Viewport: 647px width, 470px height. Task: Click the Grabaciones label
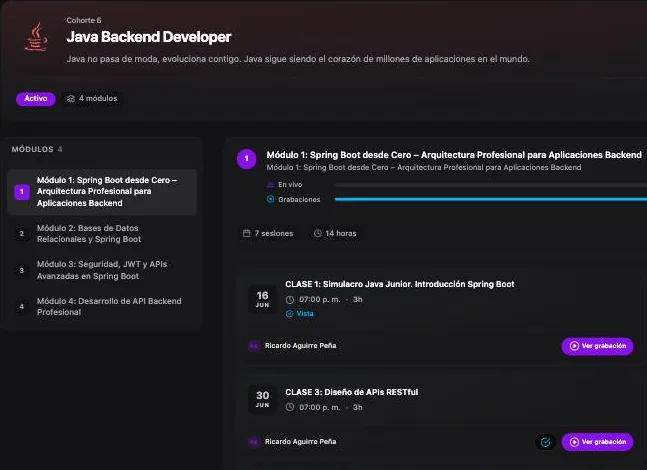299,199
